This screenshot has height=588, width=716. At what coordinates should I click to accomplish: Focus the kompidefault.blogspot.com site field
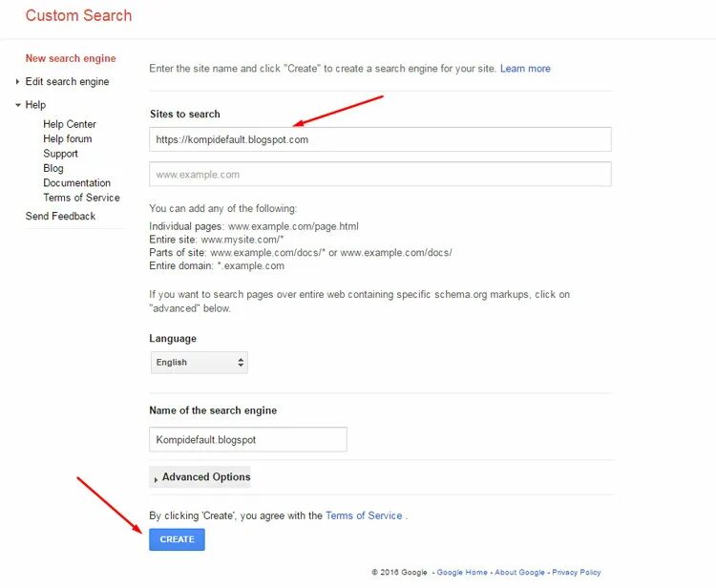(x=380, y=139)
